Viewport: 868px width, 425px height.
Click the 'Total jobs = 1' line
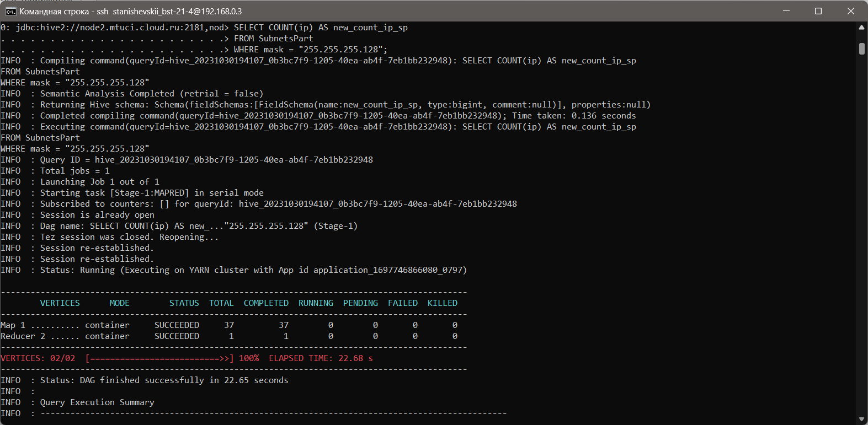pos(55,171)
